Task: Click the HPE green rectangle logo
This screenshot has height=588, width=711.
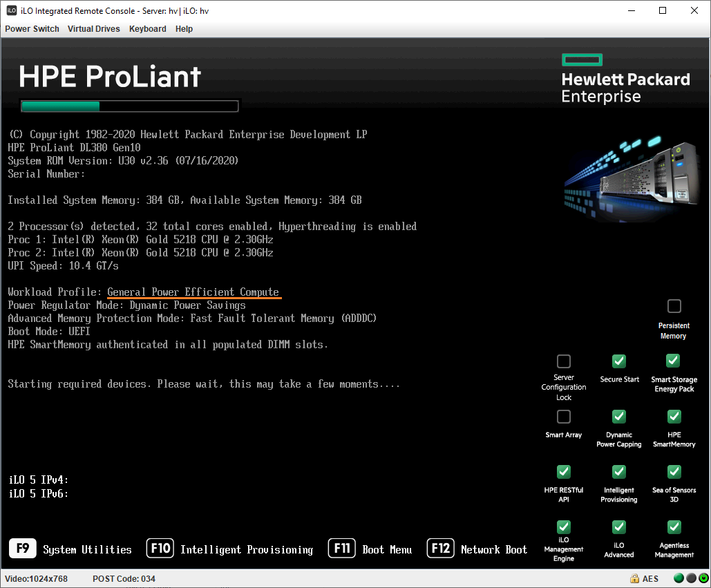Action: tap(582, 60)
